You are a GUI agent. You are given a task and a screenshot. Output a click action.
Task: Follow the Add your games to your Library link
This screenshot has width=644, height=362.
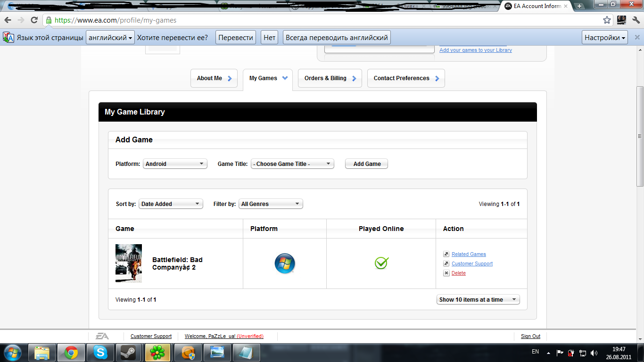pyautogui.click(x=476, y=50)
